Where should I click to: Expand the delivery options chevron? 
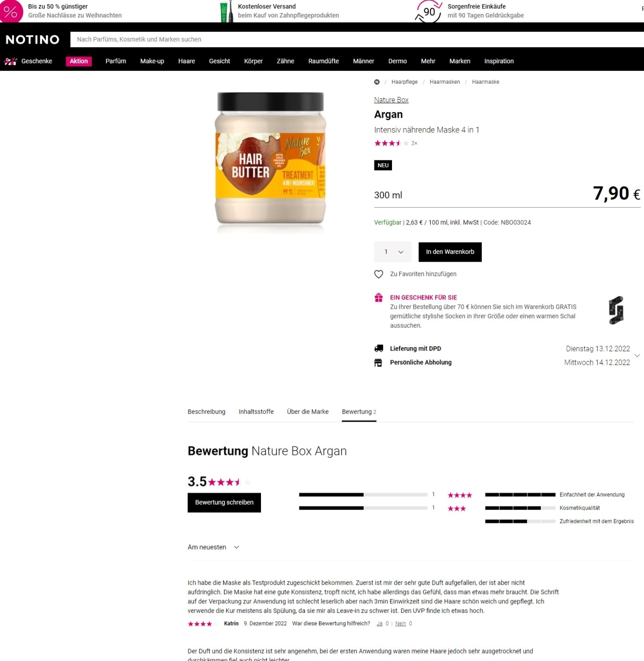637,356
